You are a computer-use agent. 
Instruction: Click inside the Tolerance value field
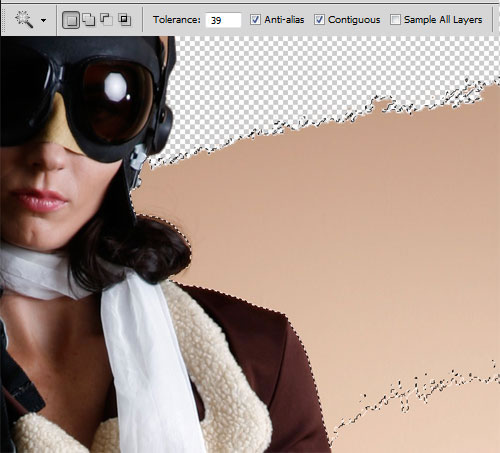(x=223, y=20)
